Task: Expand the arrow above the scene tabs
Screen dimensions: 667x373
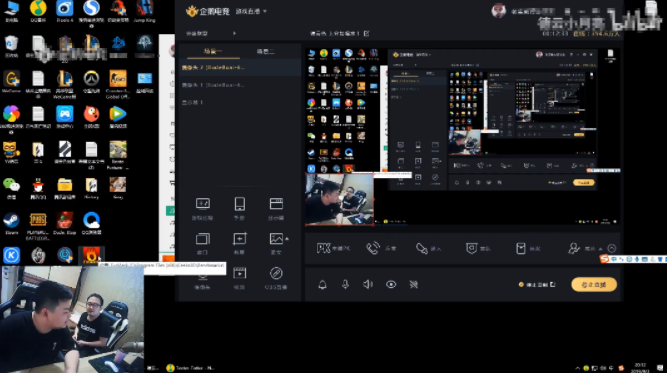Action: click(234, 33)
